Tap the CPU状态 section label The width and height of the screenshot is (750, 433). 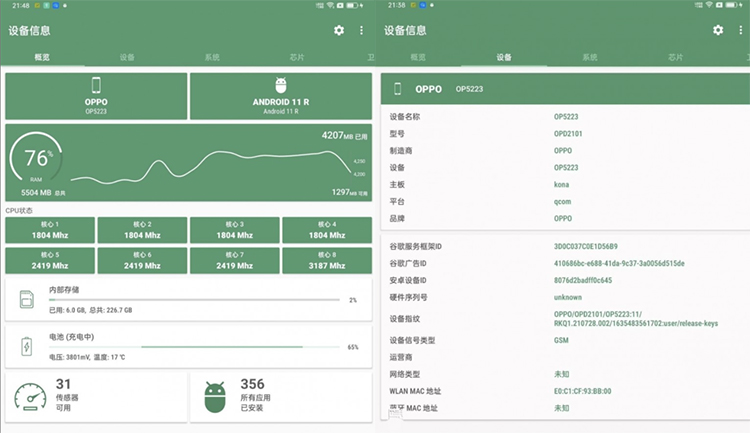19,211
